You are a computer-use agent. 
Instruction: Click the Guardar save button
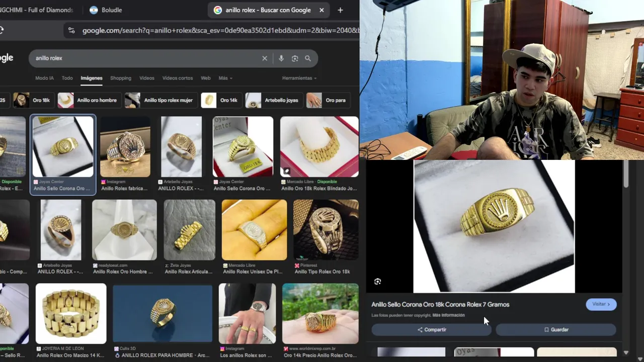pos(556,330)
